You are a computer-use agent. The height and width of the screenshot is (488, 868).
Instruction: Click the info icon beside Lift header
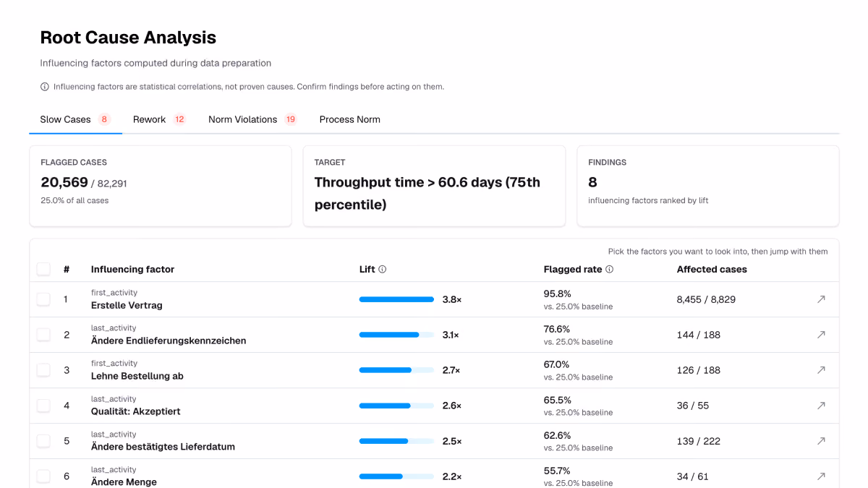click(383, 270)
